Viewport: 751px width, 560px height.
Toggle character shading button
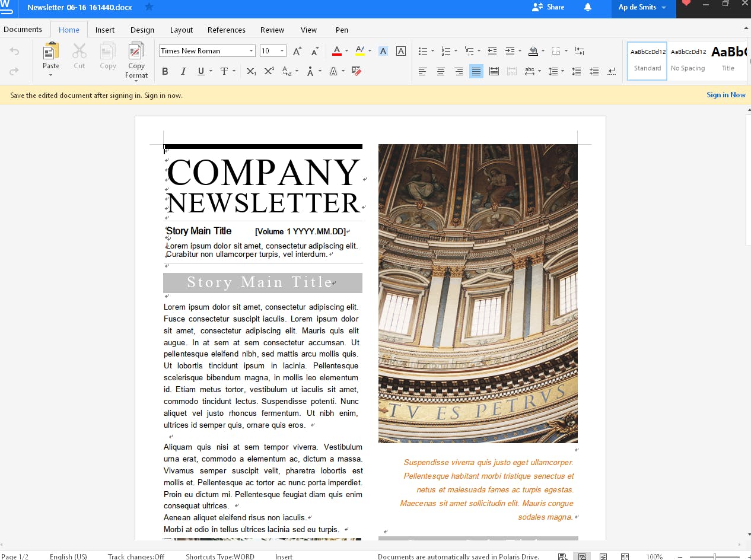pos(383,51)
